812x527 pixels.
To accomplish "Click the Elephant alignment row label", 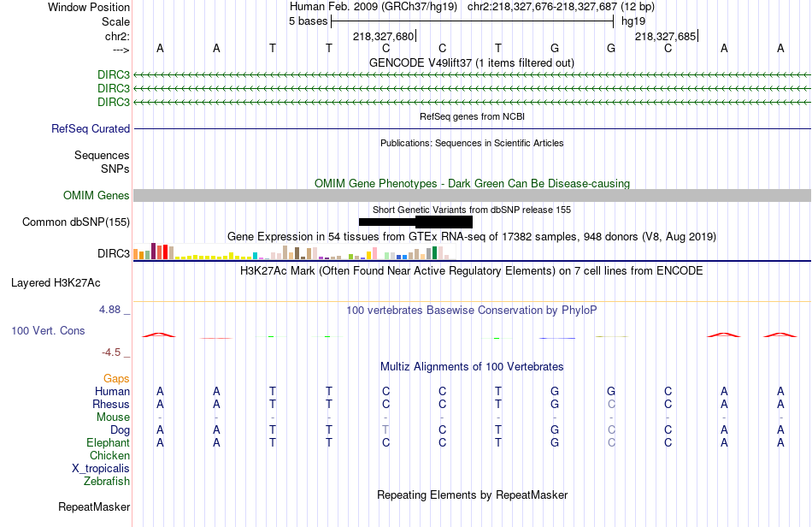I will 109,442.
